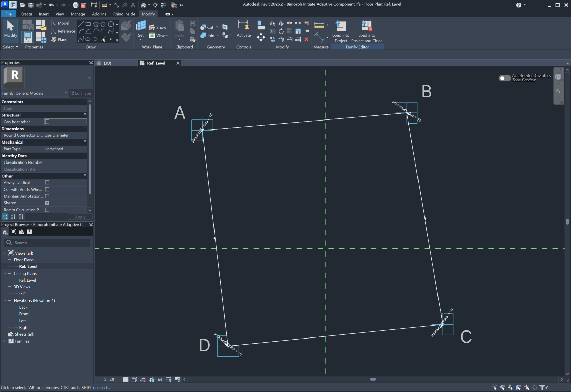Click the red Delete X icon
Screen dimensions: 571x392
tap(306, 39)
